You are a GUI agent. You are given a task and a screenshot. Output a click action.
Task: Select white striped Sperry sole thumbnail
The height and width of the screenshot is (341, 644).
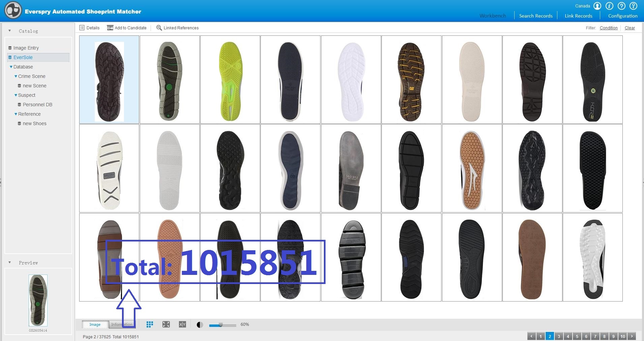pyautogui.click(x=109, y=168)
